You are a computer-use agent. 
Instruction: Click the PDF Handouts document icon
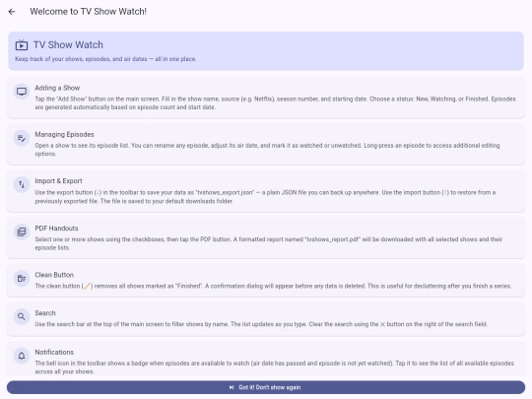pyautogui.click(x=22, y=232)
